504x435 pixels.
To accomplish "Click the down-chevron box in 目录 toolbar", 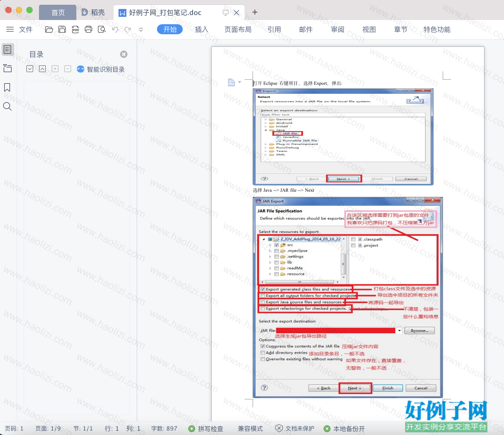I will (30, 69).
